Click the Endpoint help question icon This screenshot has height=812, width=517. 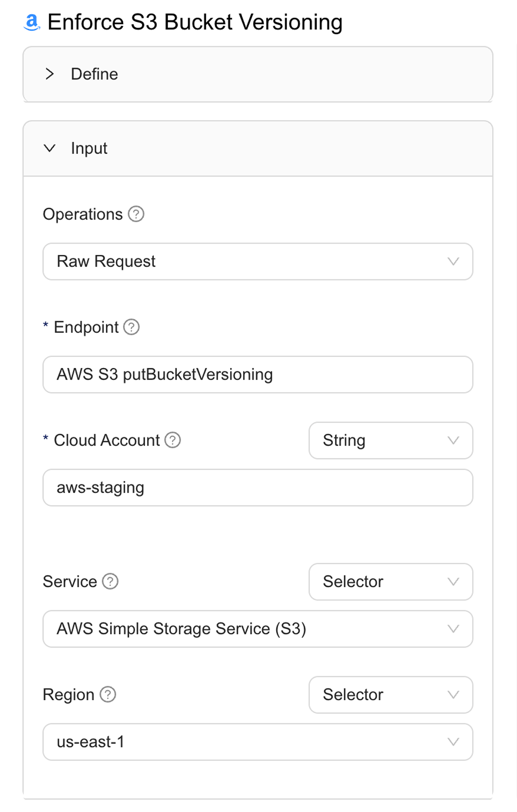(x=131, y=327)
